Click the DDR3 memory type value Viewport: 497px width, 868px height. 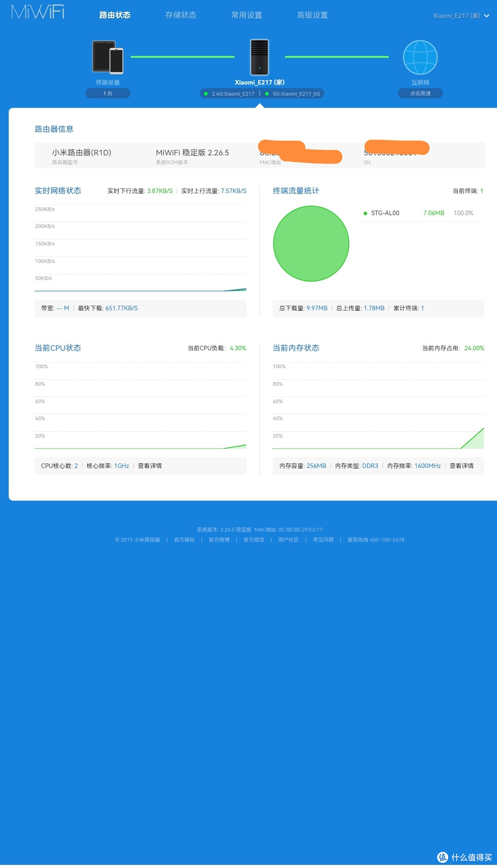click(370, 466)
